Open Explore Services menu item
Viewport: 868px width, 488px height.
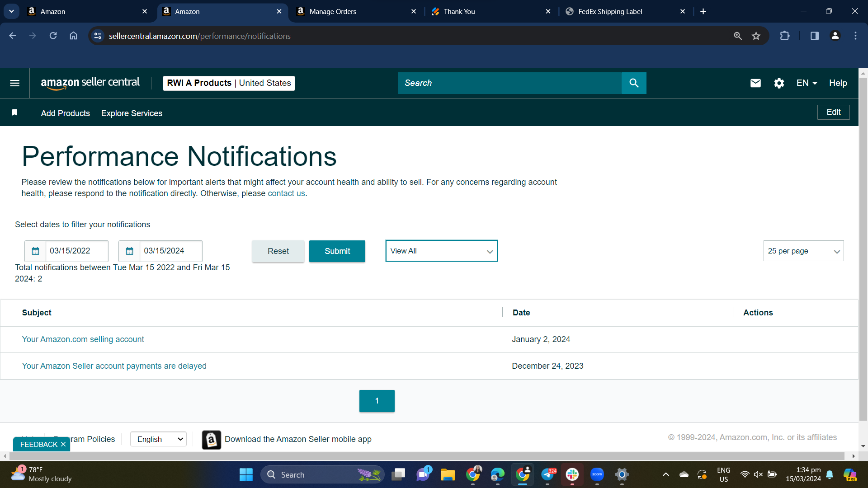click(132, 113)
